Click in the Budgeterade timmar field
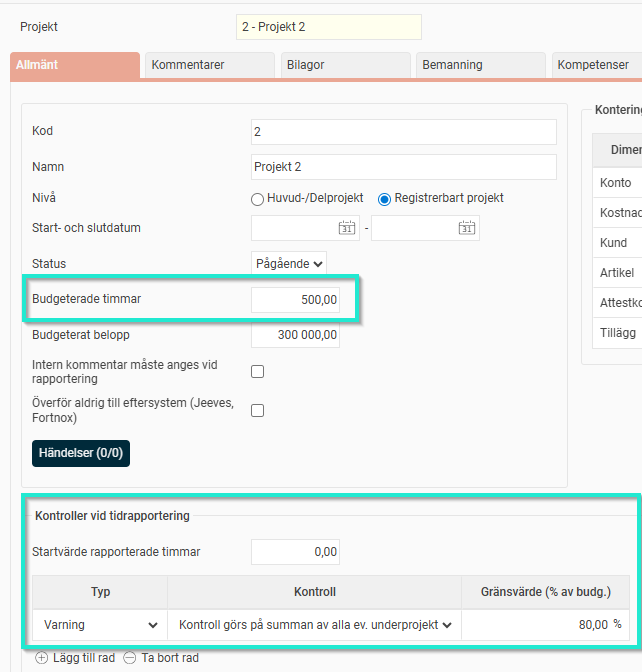 (295, 300)
